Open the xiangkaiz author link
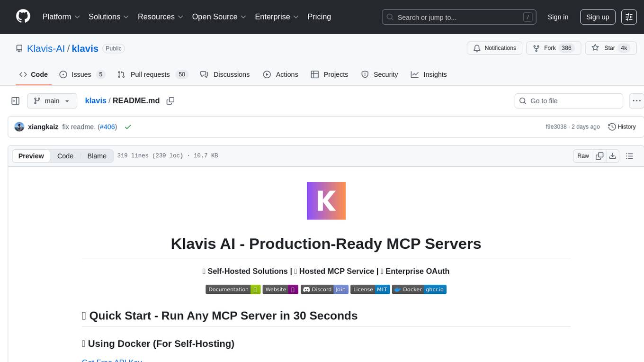The height and width of the screenshot is (362, 644). tap(43, 127)
